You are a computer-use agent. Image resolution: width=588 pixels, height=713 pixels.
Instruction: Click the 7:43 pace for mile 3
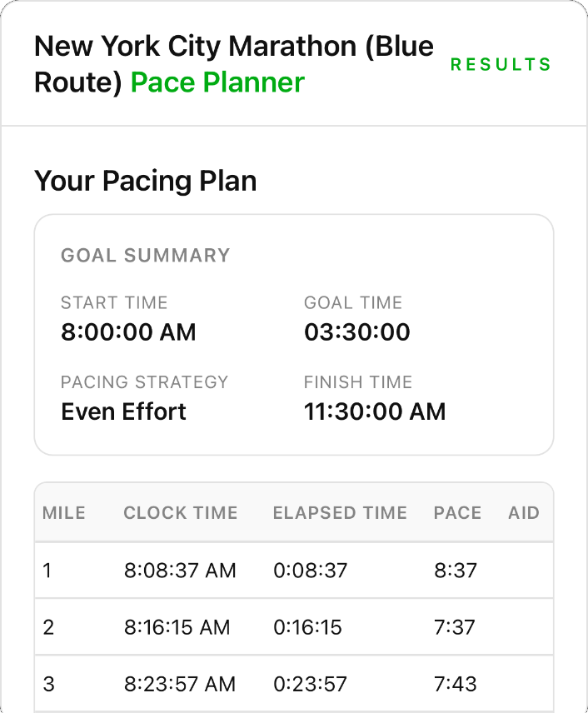point(455,684)
